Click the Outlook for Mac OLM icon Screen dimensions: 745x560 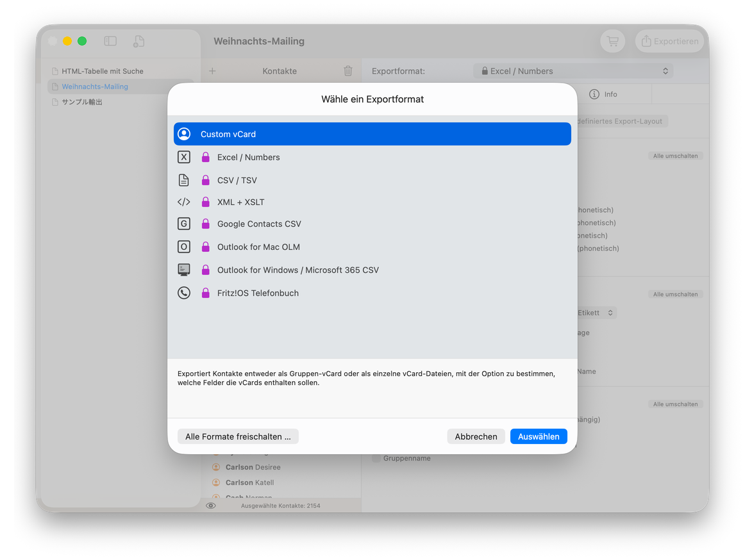coord(184,247)
